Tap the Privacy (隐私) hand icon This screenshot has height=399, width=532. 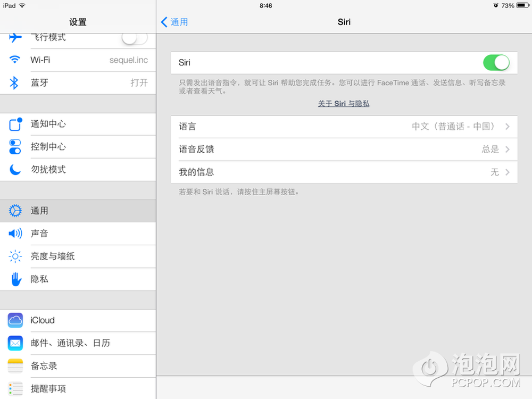(x=15, y=279)
